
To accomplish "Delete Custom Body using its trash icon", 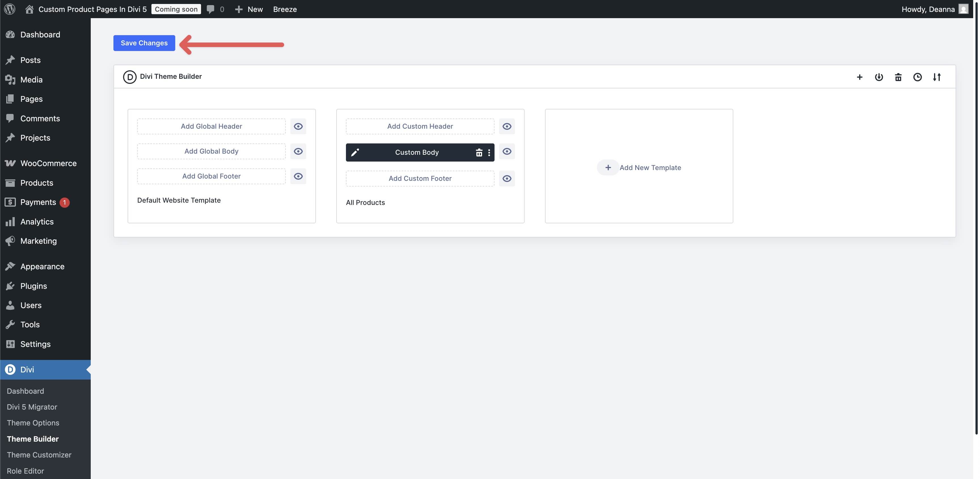I will (x=479, y=152).
